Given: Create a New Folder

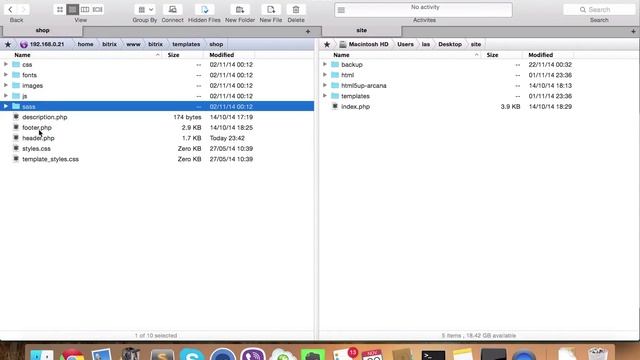Looking at the screenshot, I should tap(240, 9).
